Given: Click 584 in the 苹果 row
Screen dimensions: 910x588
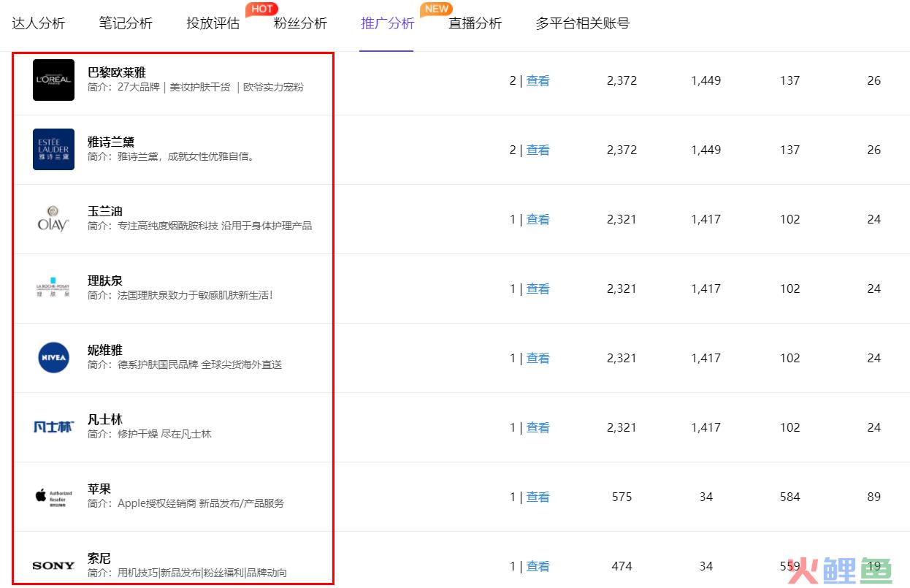Looking at the screenshot, I should pos(789,497).
